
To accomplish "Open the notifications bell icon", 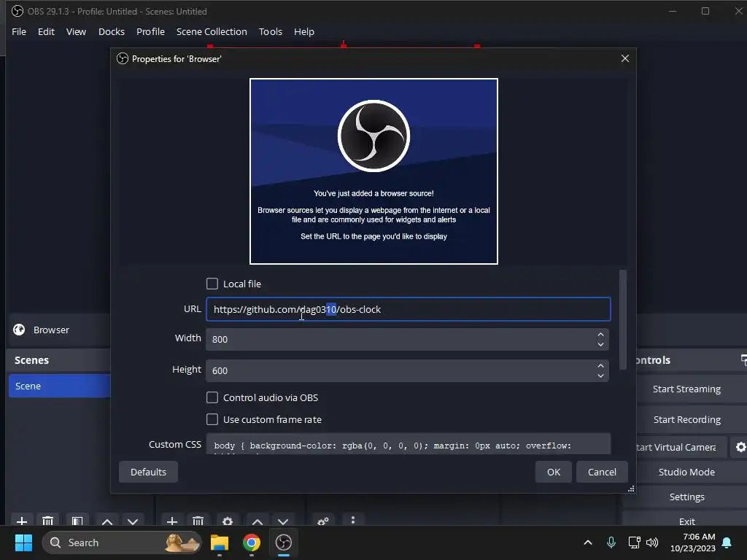I will tap(727, 542).
